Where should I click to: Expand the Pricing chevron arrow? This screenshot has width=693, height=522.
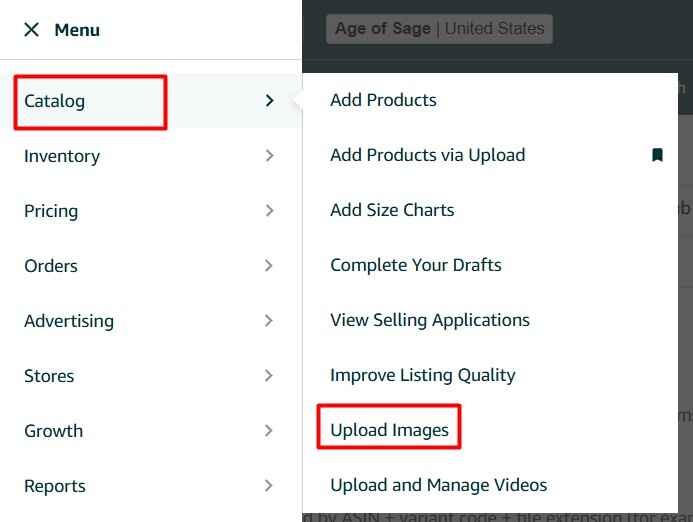[x=270, y=210]
